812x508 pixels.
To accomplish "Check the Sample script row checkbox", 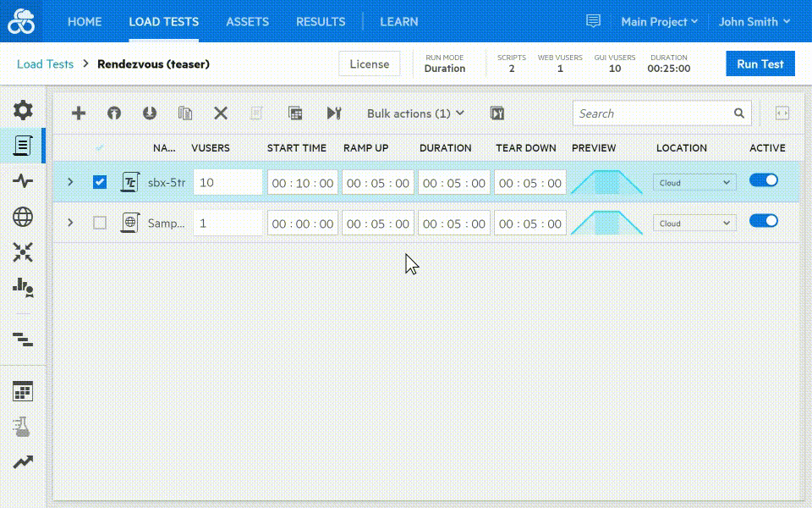I will coord(100,223).
